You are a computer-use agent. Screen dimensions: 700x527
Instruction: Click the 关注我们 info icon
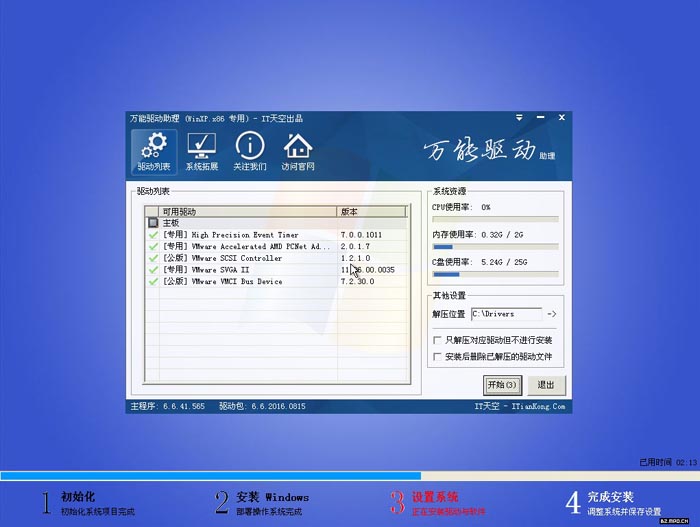click(249, 152)
